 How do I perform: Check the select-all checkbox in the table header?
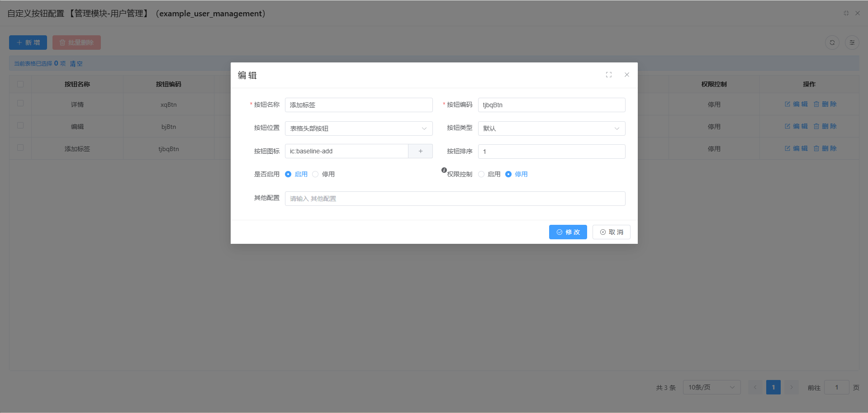point(20,84)
